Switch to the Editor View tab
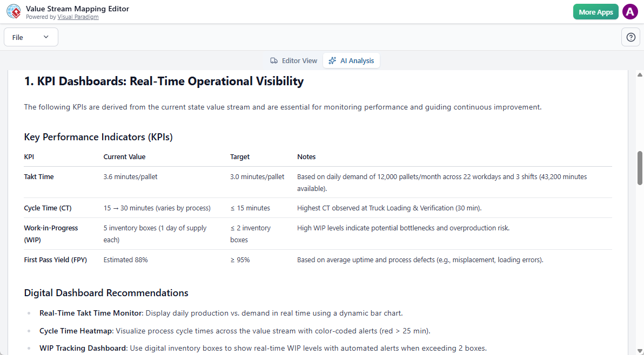The image size is (644, 355). (293, 61)
